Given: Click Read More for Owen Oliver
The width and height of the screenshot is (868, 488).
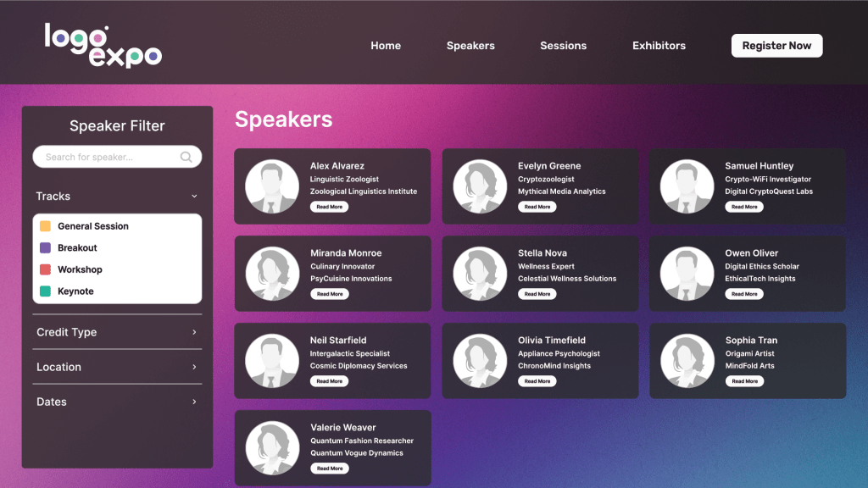Looking at the screenshot, I should click(744, 294).
